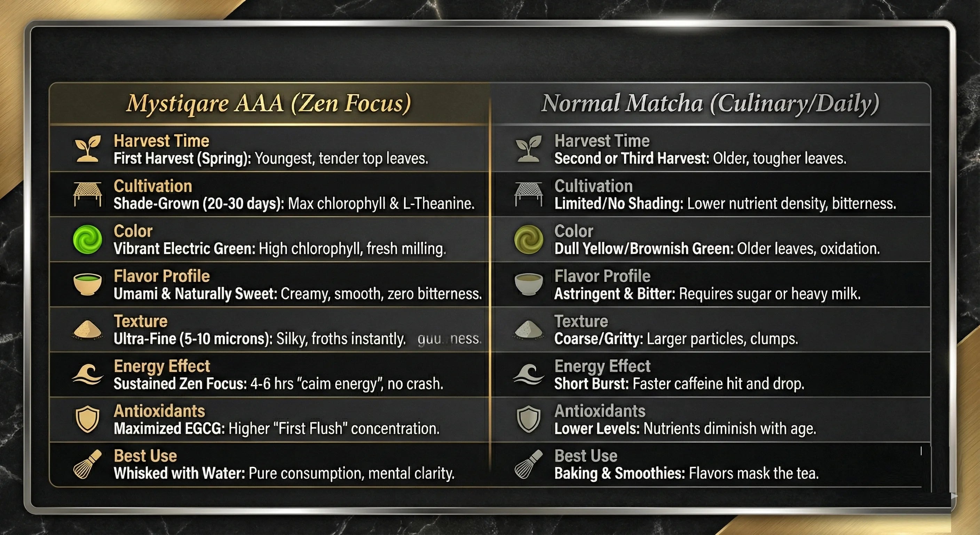Click the Second or Third Harvest text
This screenshot has height=535, width=980.
[x=632, y=158]
